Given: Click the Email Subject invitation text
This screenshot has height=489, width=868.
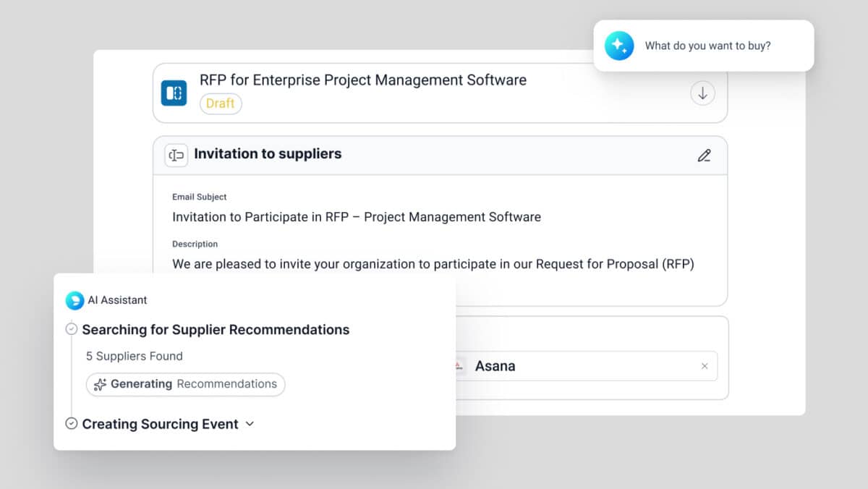Looking at the screenshot, I should 356,217.
